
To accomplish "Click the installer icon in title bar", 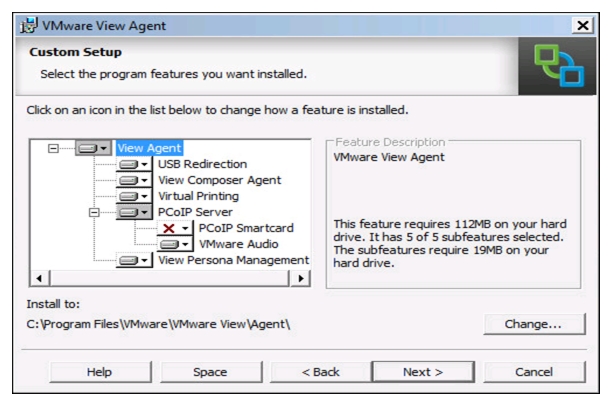I will click(29, 25).
